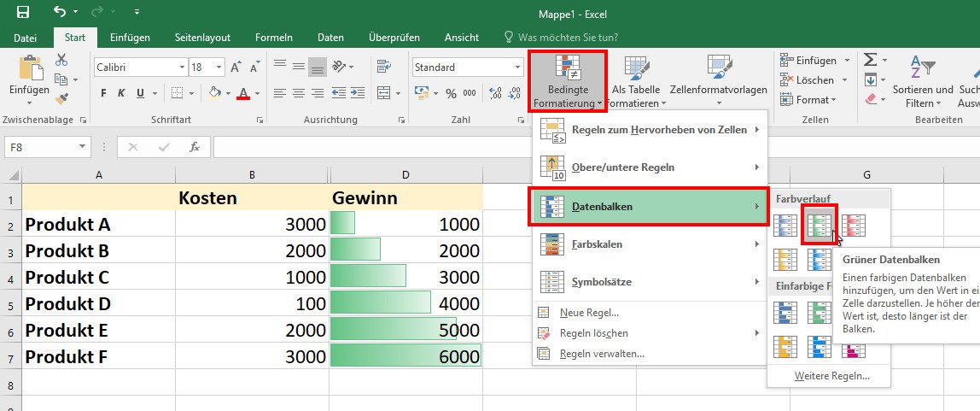
Task: Open Als Tabelle formatieren dropdown
Action: pyautogui.click(x=636, y=82)
